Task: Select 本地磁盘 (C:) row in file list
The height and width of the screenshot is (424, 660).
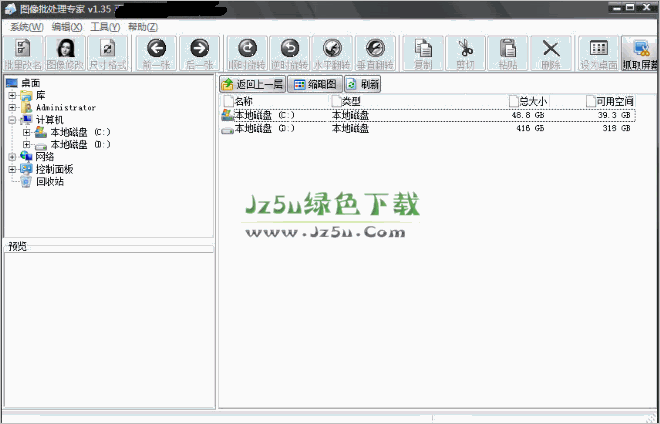Action: pos(428,115)
